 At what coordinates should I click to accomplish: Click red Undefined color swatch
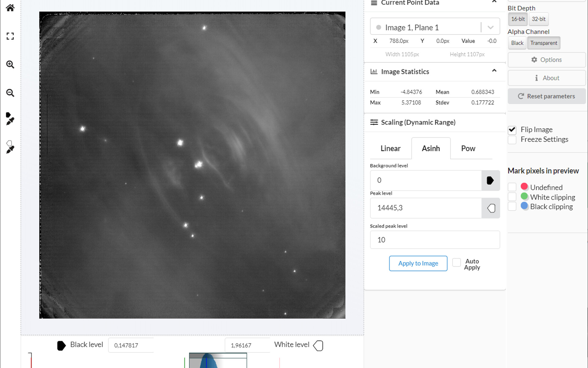[x=524, y=186]
